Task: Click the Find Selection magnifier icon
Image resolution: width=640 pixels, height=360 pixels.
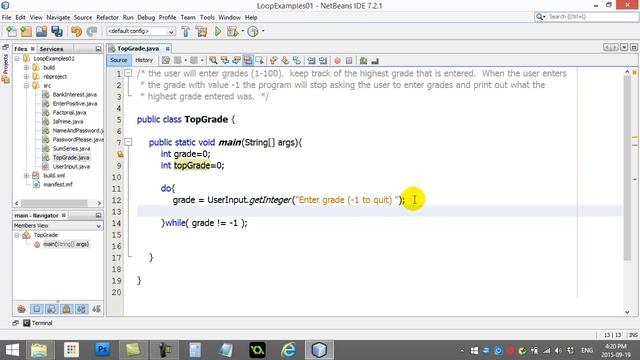Action: click(213, 60)
